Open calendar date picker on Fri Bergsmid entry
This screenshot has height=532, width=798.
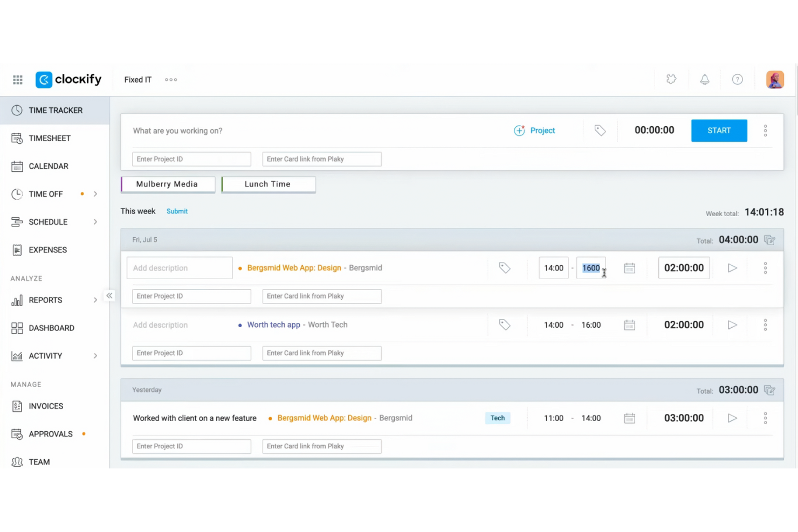(x=629, y=268)
